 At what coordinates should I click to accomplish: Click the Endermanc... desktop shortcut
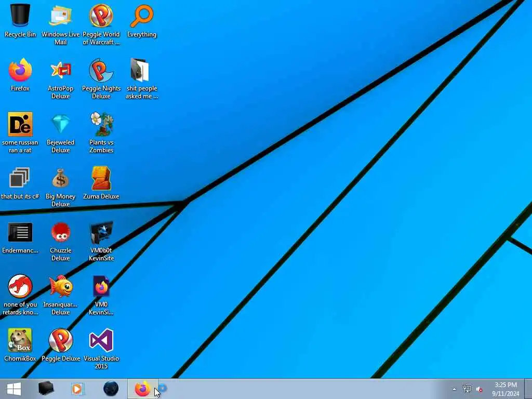point(20,237)
